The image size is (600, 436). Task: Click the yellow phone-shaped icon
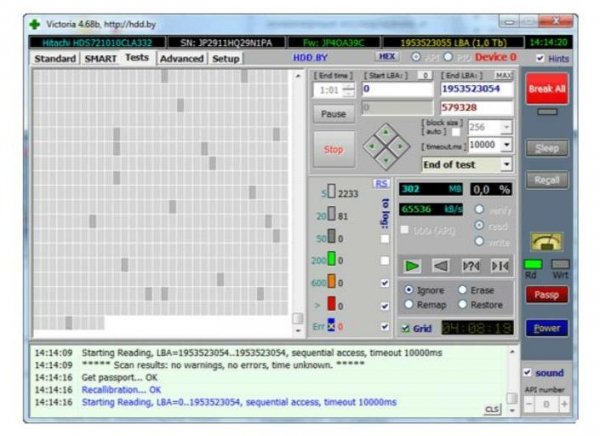click(x=546, y=242)
